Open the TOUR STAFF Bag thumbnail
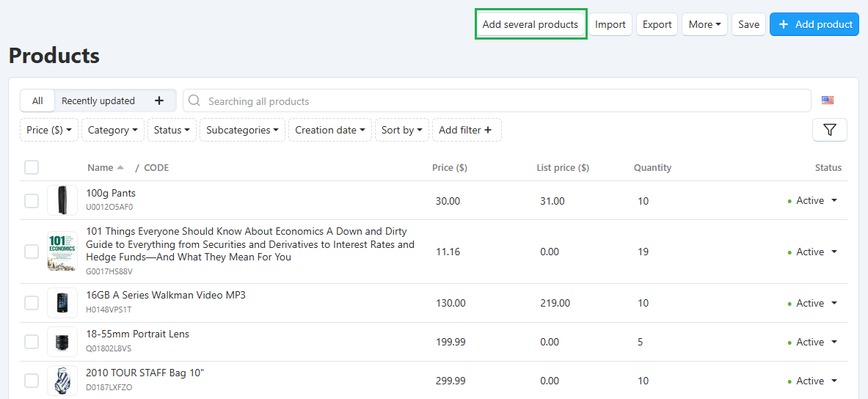The height and width of the screenshot is (399, 868). point(62,381)
